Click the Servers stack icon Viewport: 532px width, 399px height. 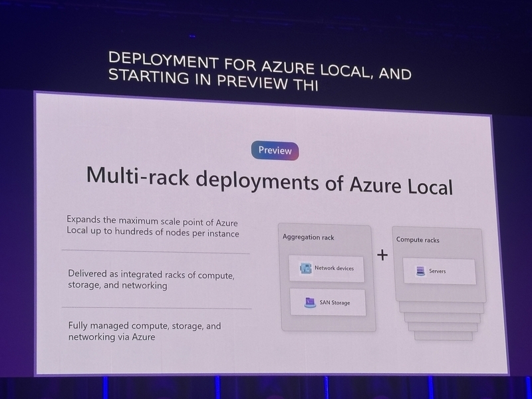pos(420,271)
